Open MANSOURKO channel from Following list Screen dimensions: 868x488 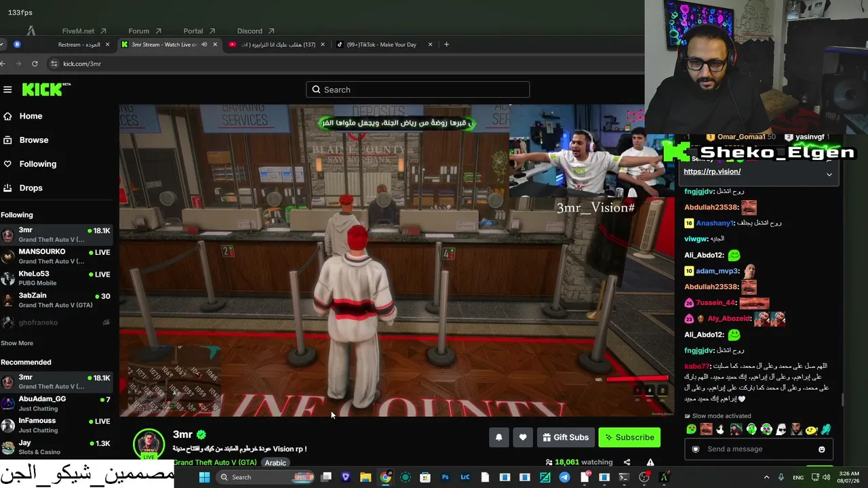click(56, 256)
